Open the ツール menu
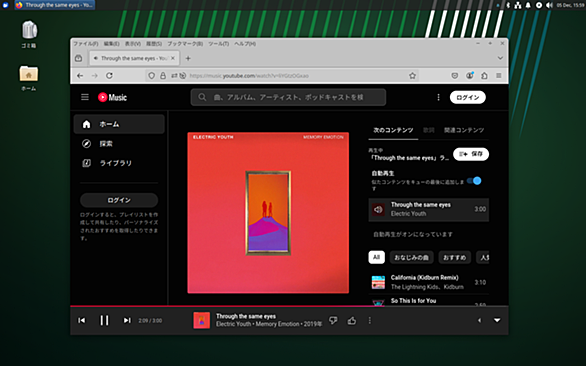The image size is (586, 366). point(219,44)
